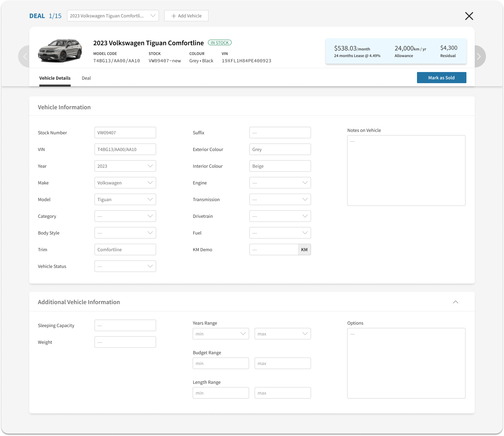Open the vehicle selector dropdown at top
The image size is (504, 436).
(112, 16)
